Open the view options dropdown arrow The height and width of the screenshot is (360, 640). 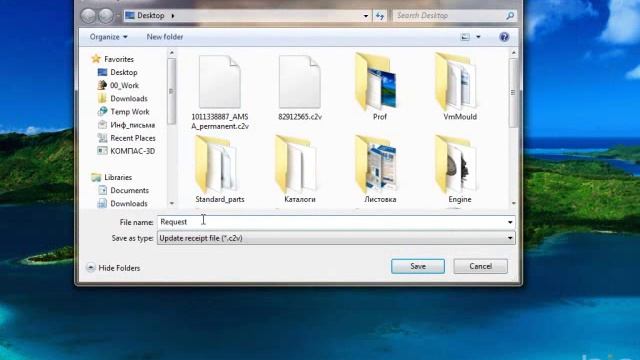point(478,37)
